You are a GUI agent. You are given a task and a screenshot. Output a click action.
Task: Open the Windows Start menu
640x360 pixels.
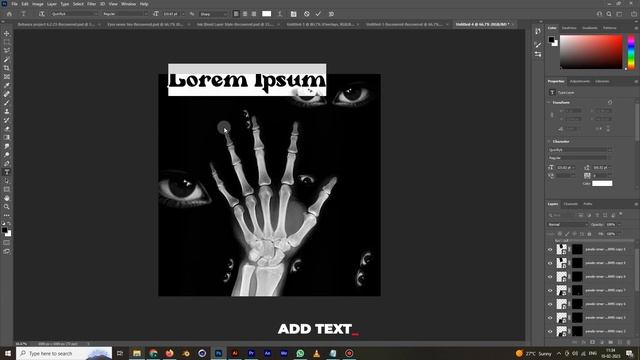click(7, 353)
